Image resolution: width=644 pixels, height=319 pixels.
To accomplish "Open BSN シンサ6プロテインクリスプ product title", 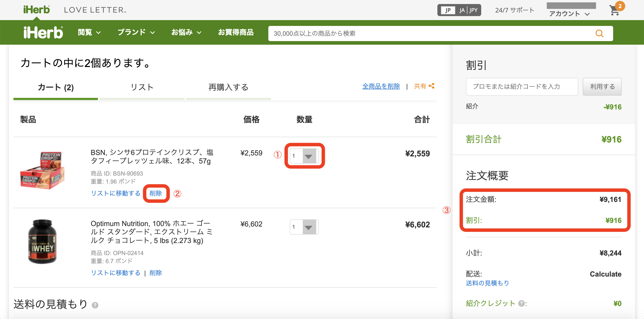I will pos(152,157).
